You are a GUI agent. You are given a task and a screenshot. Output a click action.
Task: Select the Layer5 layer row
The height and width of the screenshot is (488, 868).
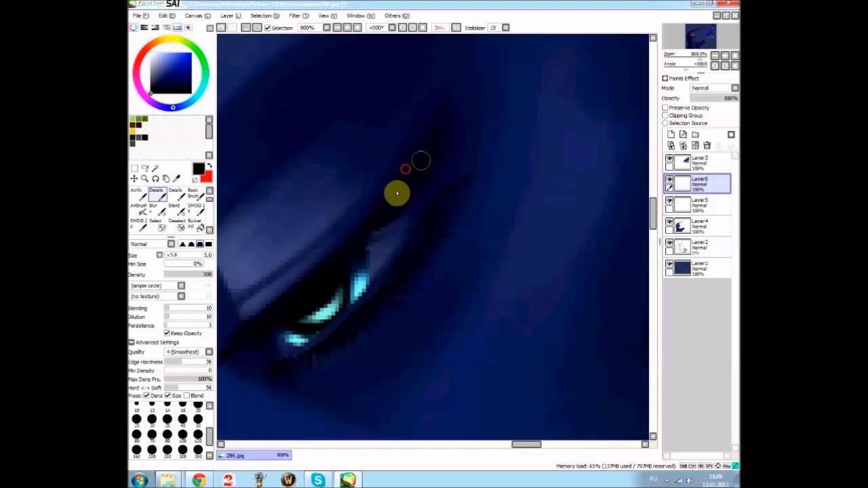[x=697, y=205]
